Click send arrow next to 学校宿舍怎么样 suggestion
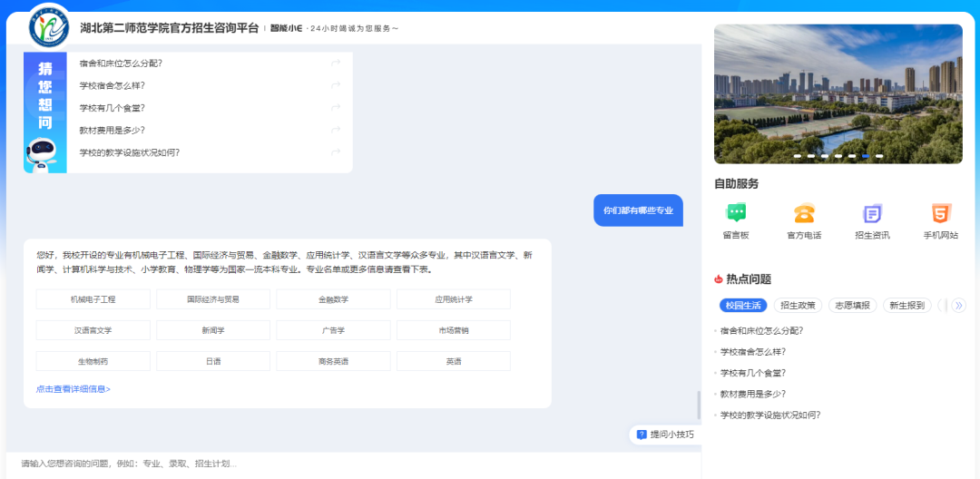This screenshot has width=980, height=479. click(336, 85)
